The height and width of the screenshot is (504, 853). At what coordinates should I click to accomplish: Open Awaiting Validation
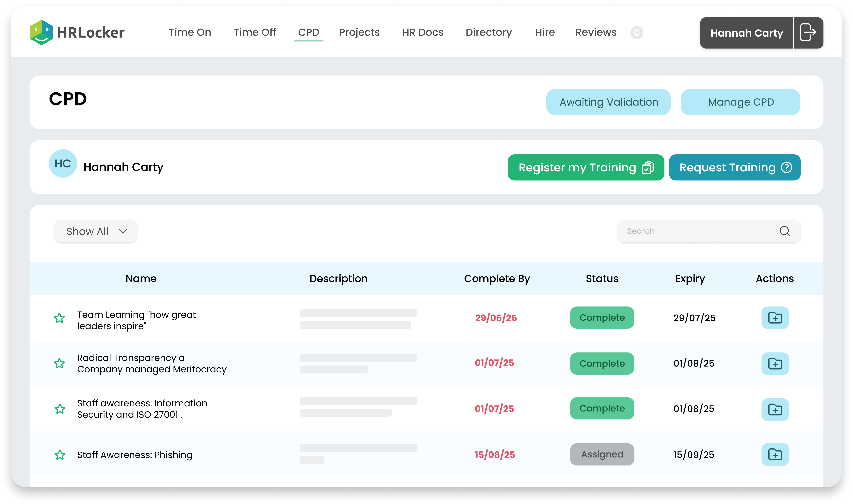[x=608, y=102]
